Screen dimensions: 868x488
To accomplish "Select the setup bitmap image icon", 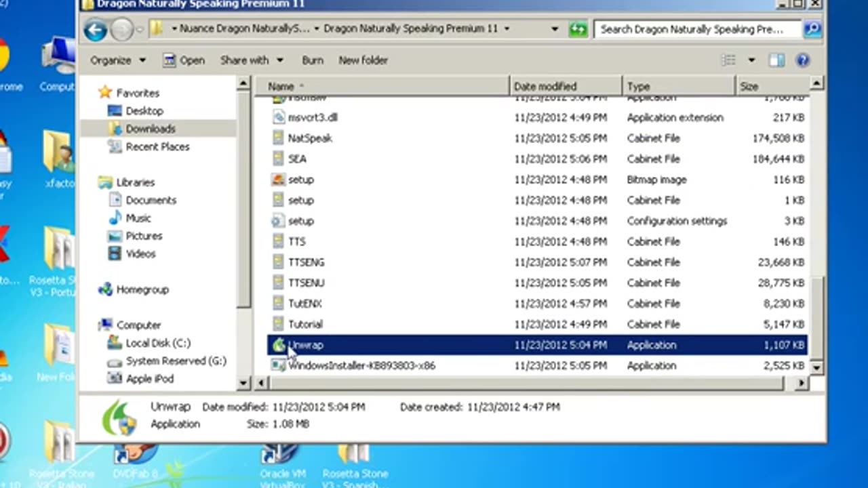I will [x=278, y=180].
